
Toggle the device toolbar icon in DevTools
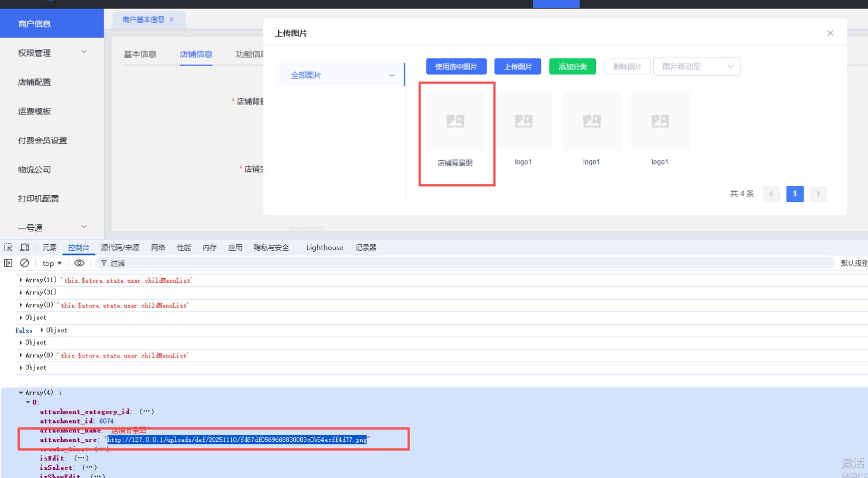(25, 247)
